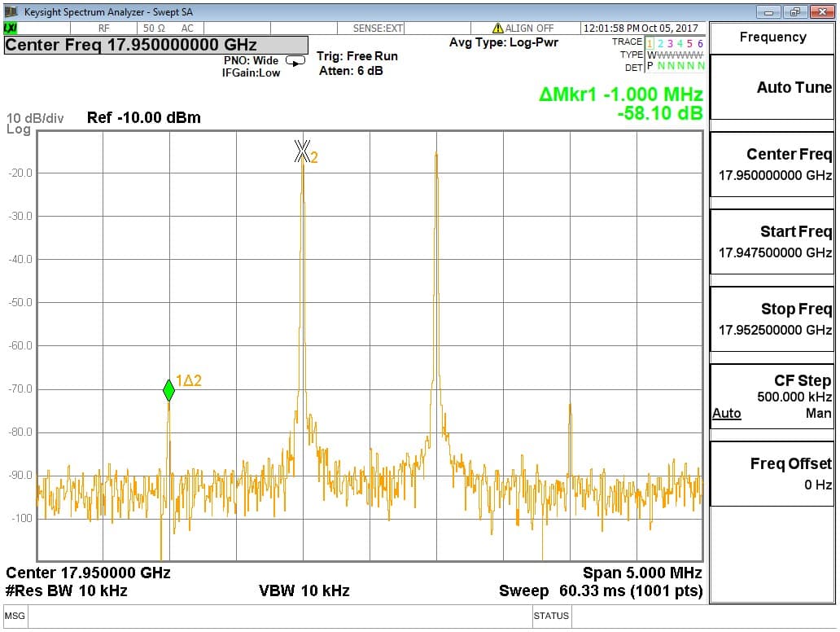
Task: Open the Freq Offset softkey
Action: pos(772,474)
